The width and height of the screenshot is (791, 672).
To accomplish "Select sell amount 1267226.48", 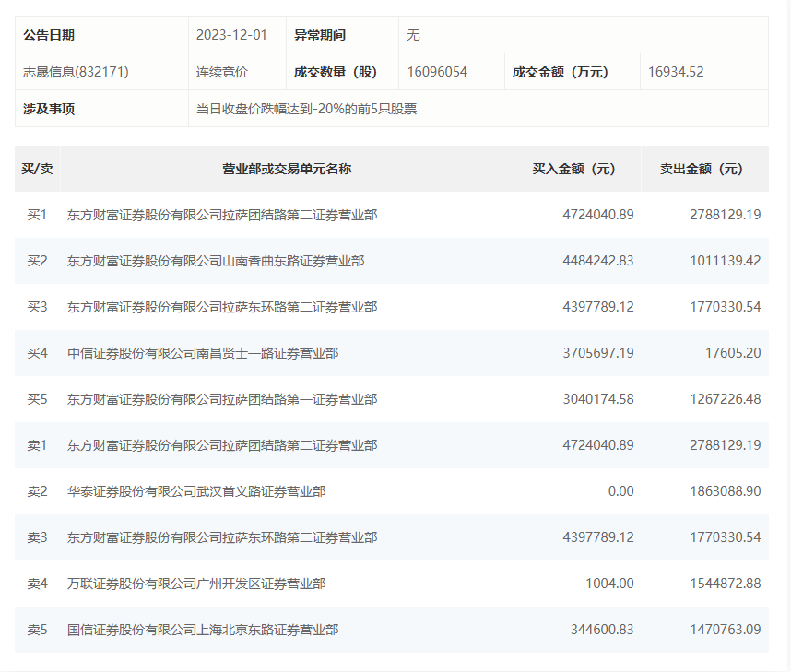I will (726, 399).
